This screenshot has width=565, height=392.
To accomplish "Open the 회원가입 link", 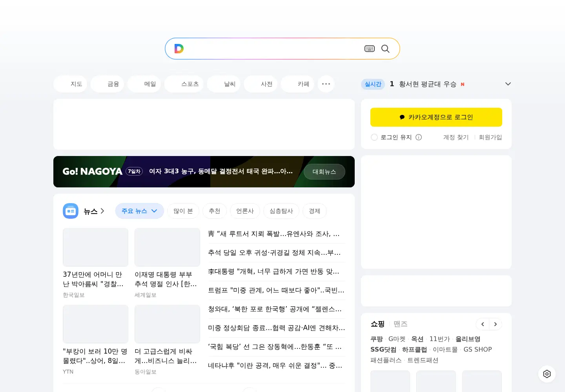I will 490,137.
